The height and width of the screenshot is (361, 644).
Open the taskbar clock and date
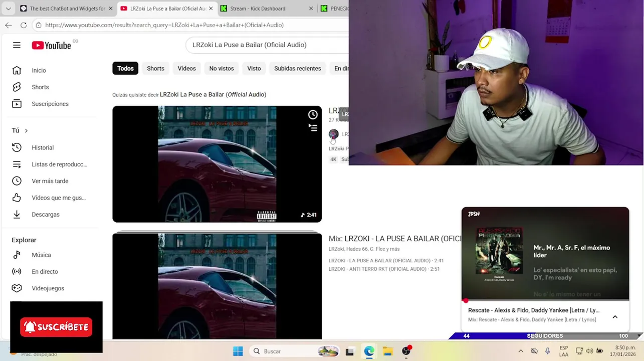pos(623,351)
